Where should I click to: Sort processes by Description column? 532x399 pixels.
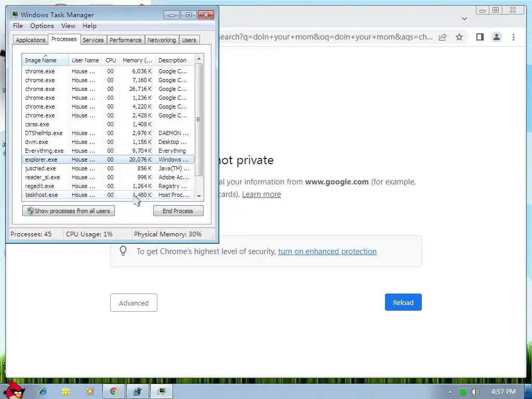point(175,60)
